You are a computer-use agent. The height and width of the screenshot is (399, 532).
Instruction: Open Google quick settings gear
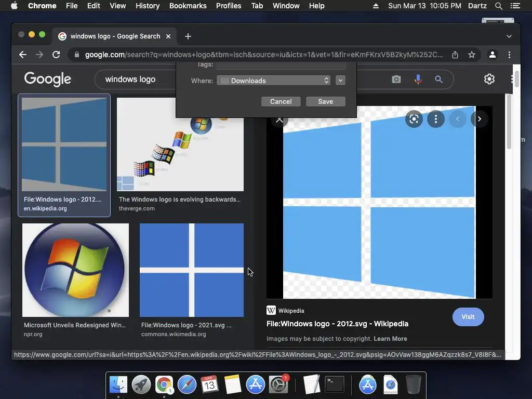(x=489, y=79)
